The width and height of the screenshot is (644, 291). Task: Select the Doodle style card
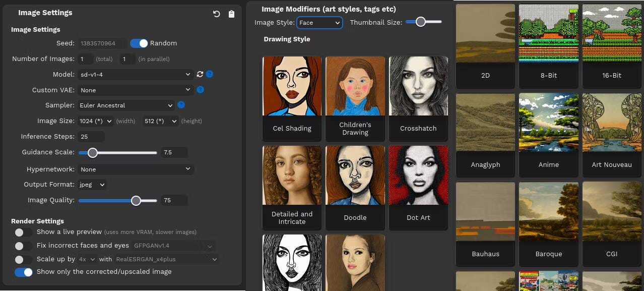click(x=355, y=188)
